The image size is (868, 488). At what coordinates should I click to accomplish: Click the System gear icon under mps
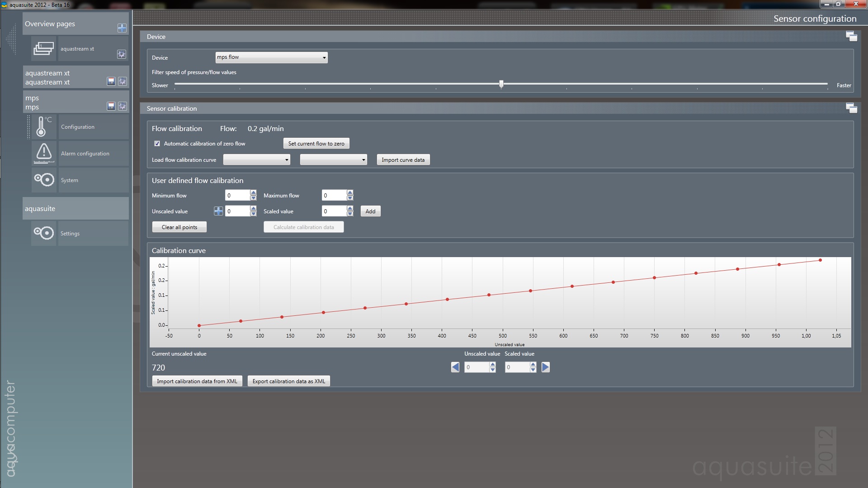coord(43,180)
